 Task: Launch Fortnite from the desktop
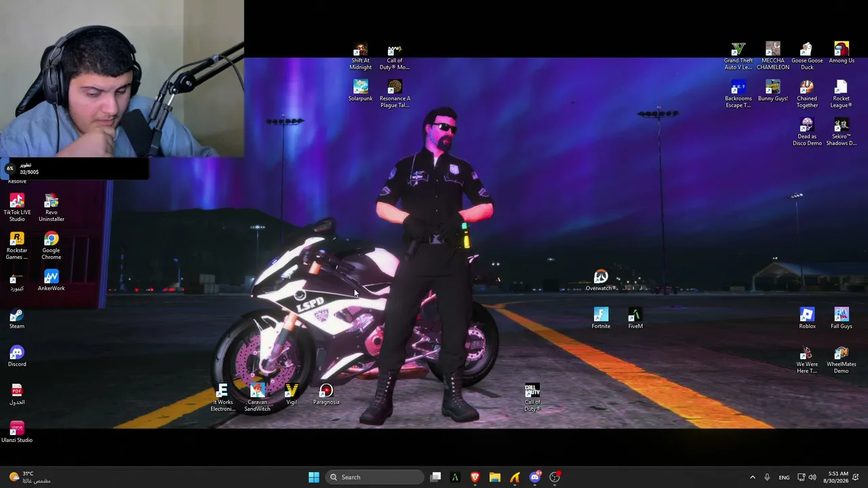[601, 319]
